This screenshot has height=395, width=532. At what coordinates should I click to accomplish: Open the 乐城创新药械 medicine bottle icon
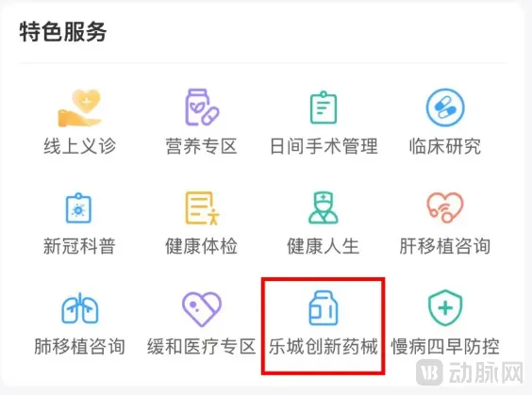[323, 308]
